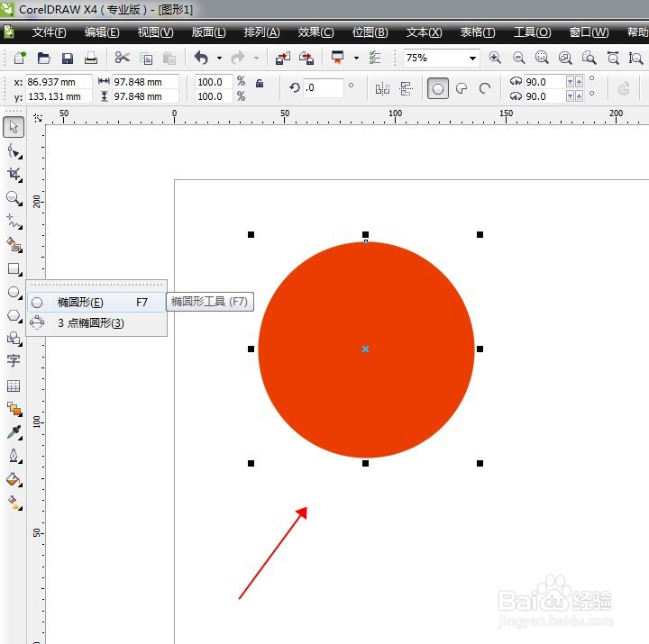Click the Print icon
Screen dimensions: 649x644
[x=91, y=58]
